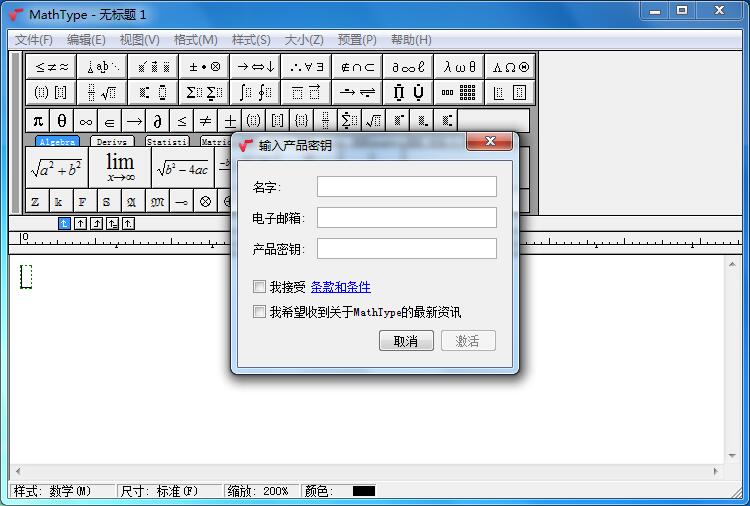Screen dimensions: 750x506
Task: Click the black color swatch in status bar
Action: (x=364, y=491)
